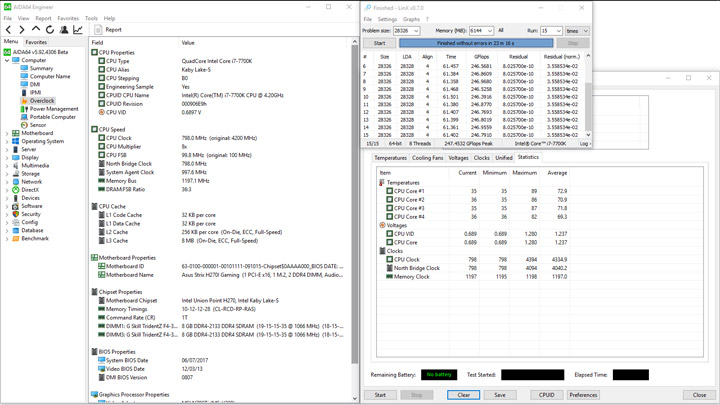Expand the Network tree node
Viewport: 720px width, 405px height.
7,182
